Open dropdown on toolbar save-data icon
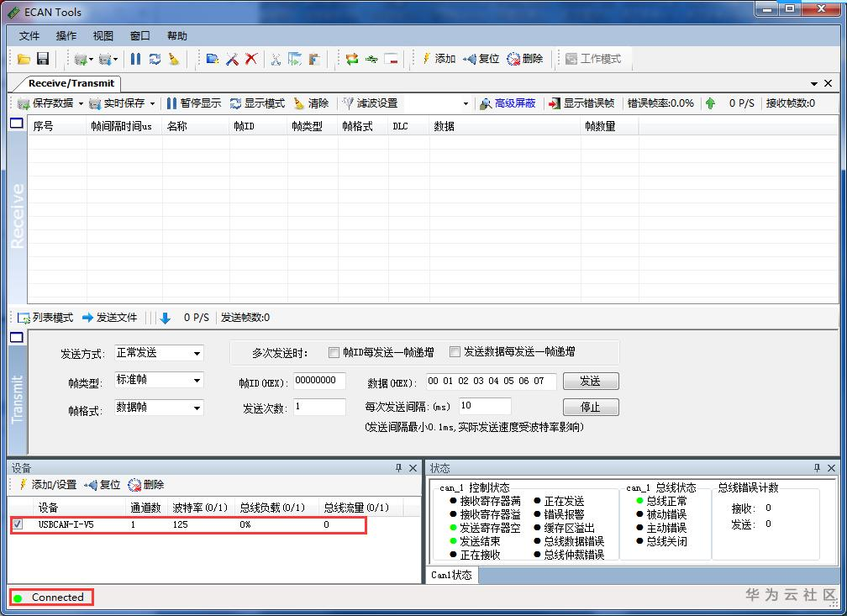Screen dimensions: 847x616 92,59
